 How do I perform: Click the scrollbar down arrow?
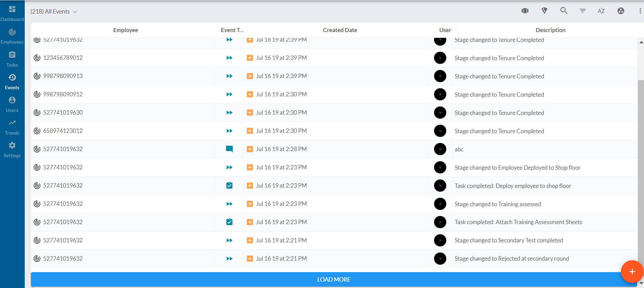641,283
